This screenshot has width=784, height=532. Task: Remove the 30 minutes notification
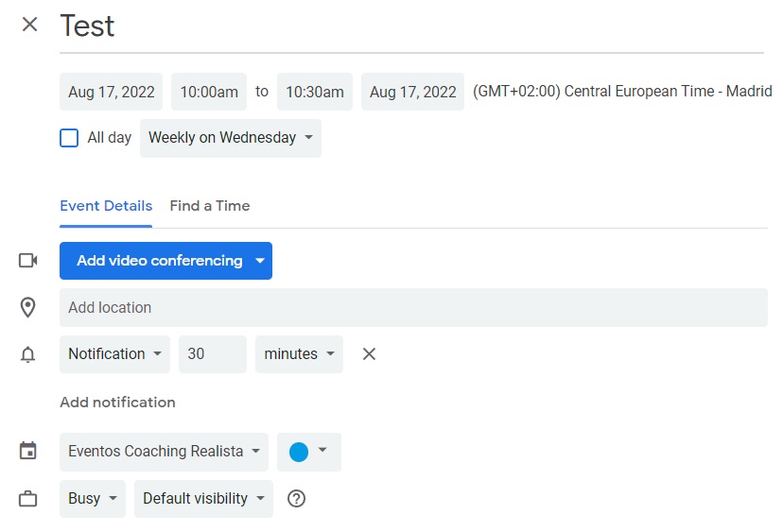(369, 354)
